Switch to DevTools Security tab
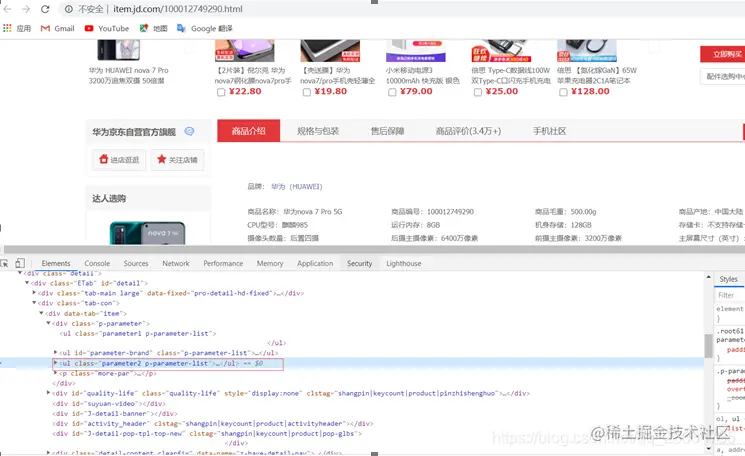 pyautogui.click(x=359, y=263)
